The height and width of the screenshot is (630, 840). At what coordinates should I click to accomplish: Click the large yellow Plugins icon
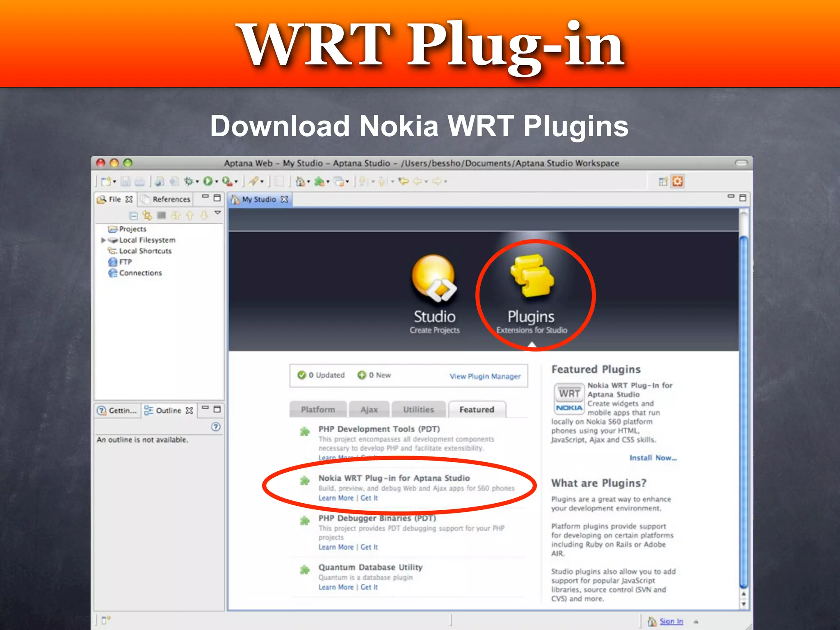point(532,275)
